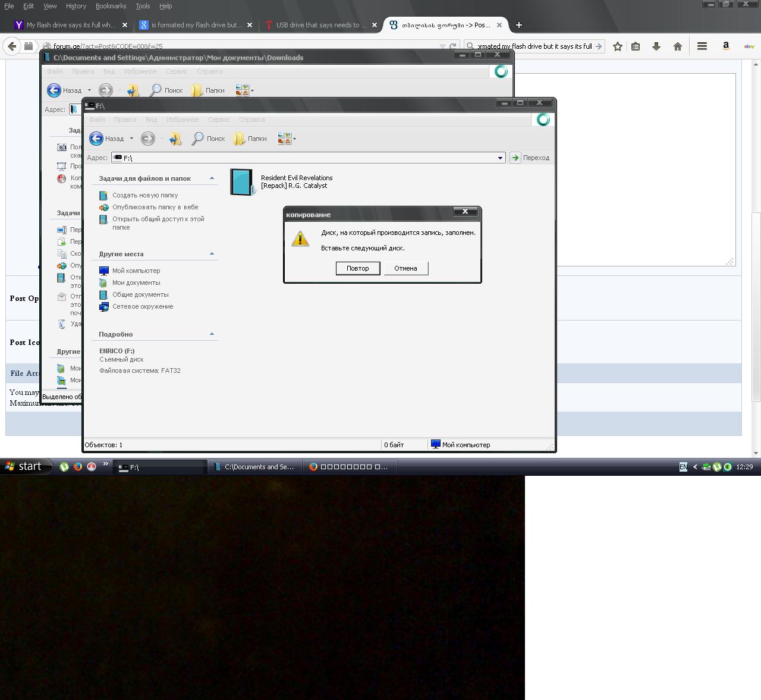Image resolution: width=761 pixels, height=700 pixels.
Task: Click Отмена in the copy dialog
Action: click(405, 268)
